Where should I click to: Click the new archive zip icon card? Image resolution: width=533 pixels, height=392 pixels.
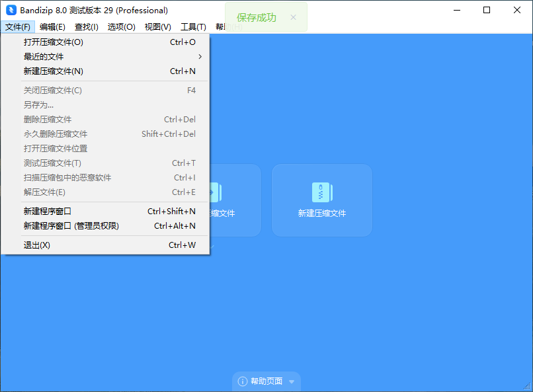point(322,200)
